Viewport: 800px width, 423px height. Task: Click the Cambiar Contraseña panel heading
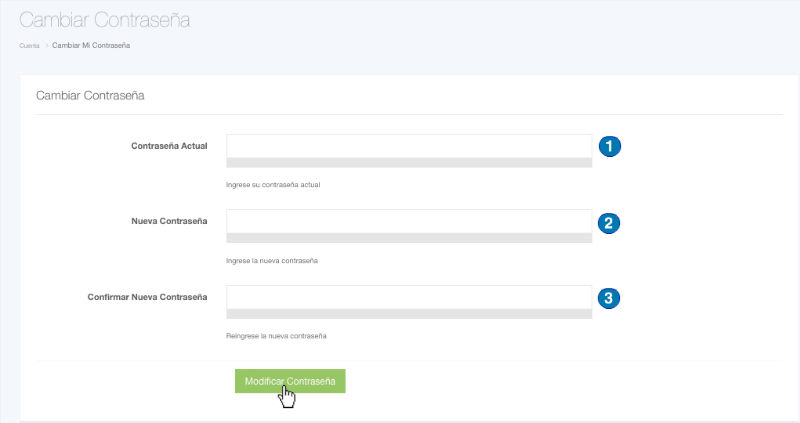(91, 95)
